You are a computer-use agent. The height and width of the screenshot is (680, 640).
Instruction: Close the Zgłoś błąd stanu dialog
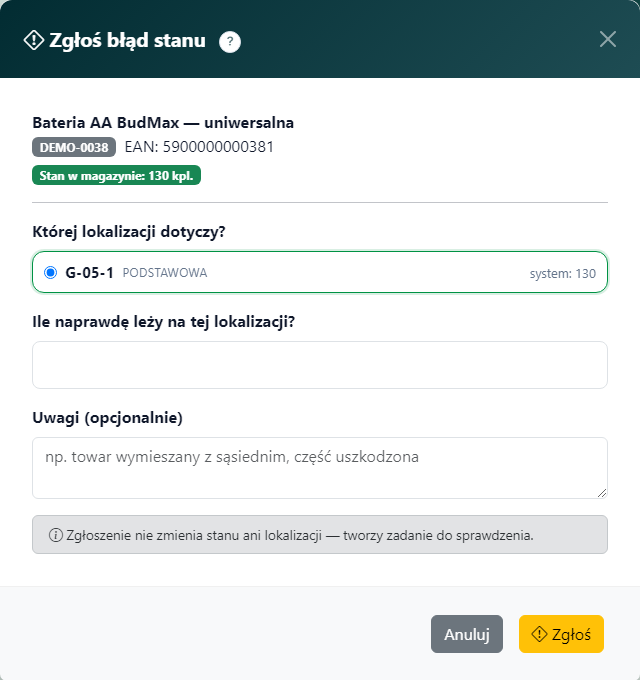[x=607, y=39]
